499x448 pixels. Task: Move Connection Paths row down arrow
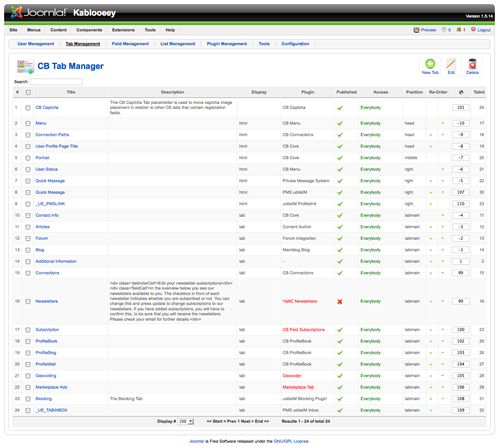[x=443, y=135]
